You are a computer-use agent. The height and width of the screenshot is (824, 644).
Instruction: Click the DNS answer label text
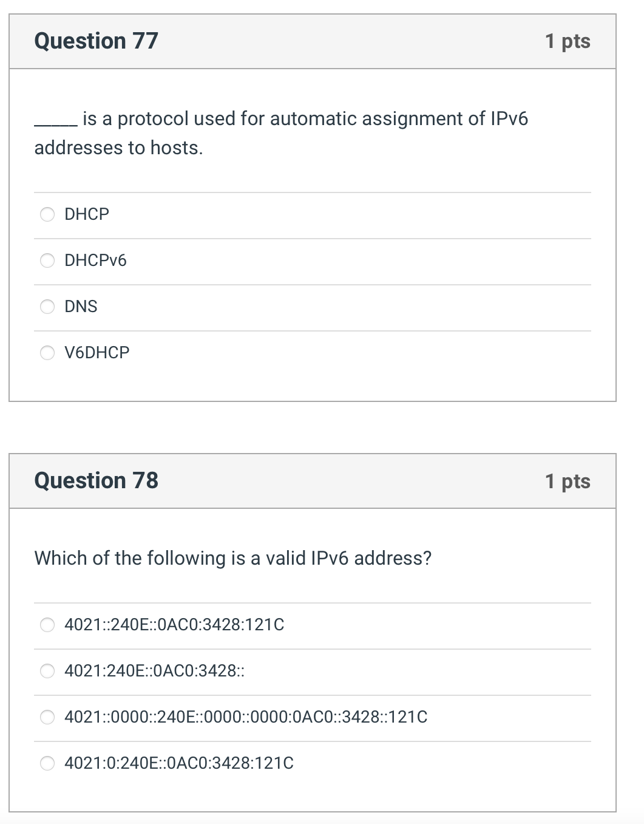[81, 307]
